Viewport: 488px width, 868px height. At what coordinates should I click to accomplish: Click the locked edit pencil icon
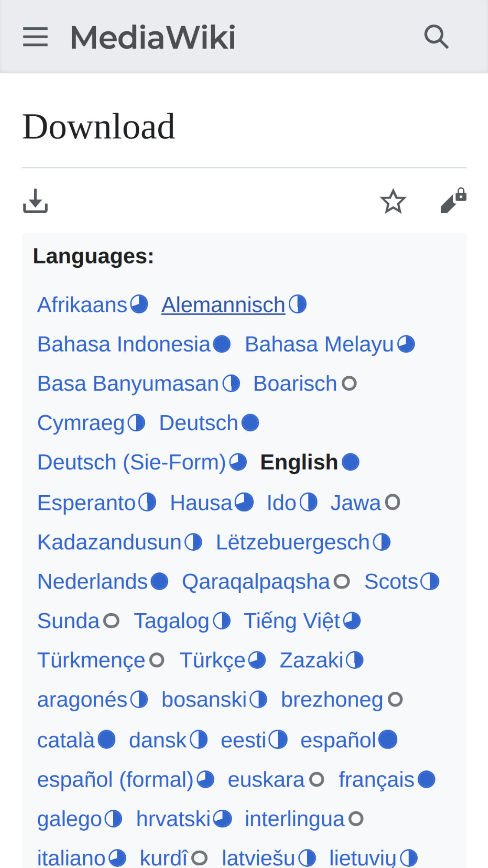point(453,201)
